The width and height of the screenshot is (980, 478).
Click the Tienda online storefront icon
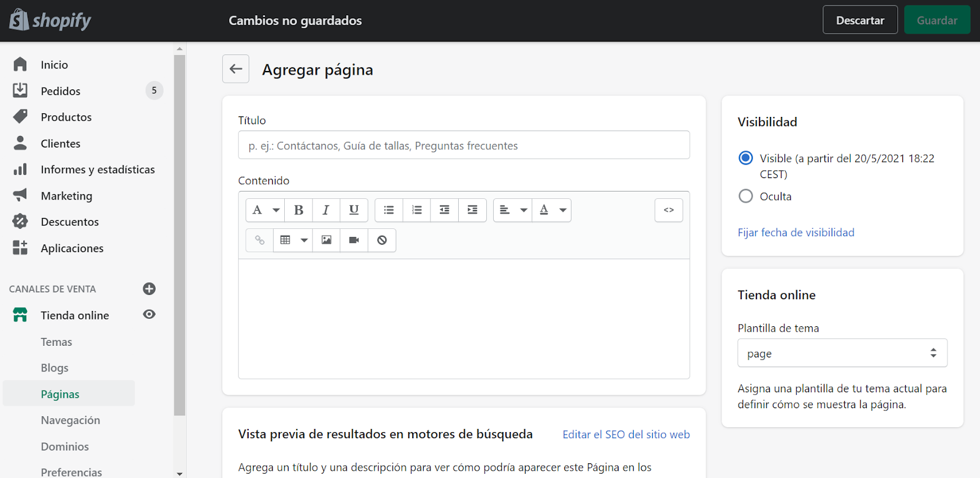pos(20,315)
